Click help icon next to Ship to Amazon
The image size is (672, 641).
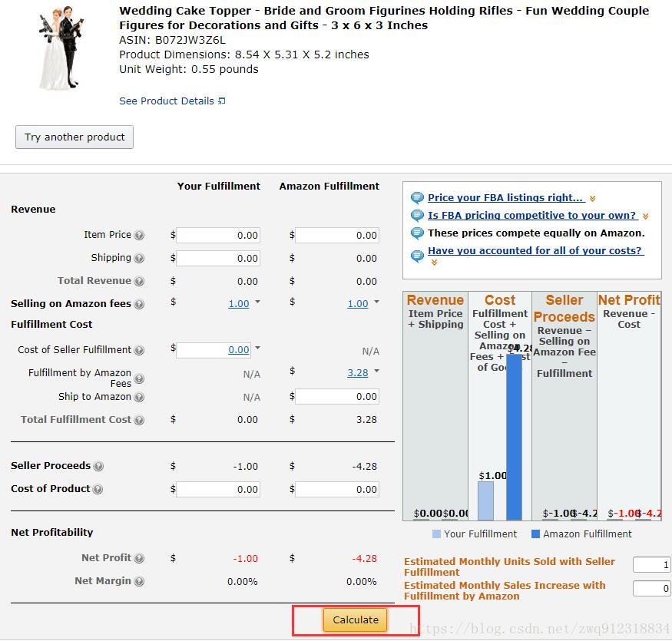tap(139, 397)
